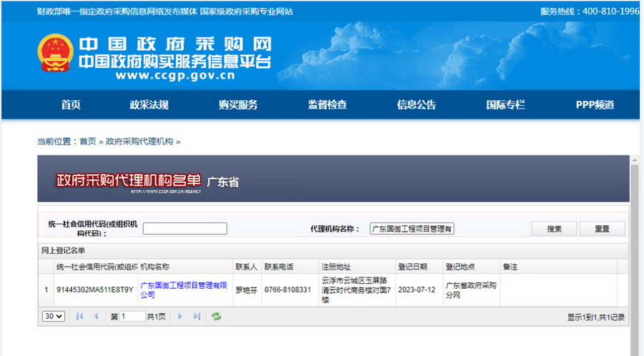The image size is (644, 356).
Task: Click the www.ccgp.gov.cn URL text
Action: [175, 76]
